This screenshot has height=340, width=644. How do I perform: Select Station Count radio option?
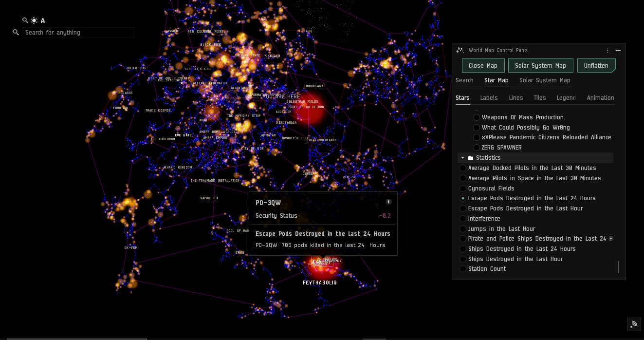[463, 269]
